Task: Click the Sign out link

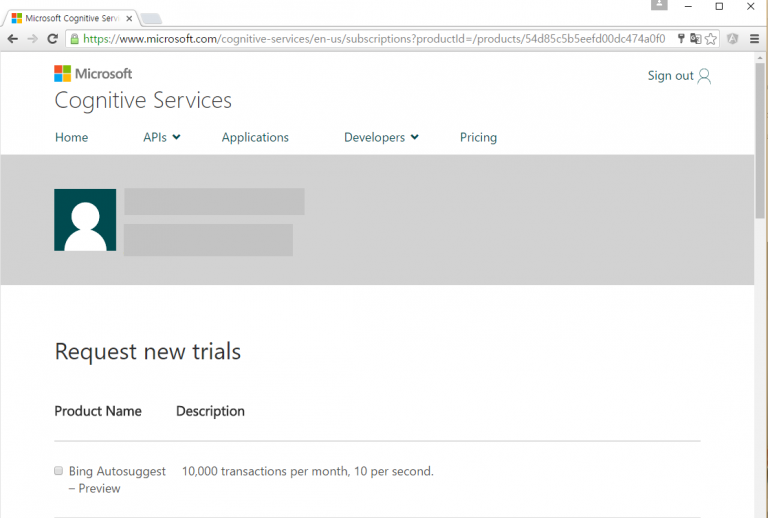Action: tap(670, 76)
